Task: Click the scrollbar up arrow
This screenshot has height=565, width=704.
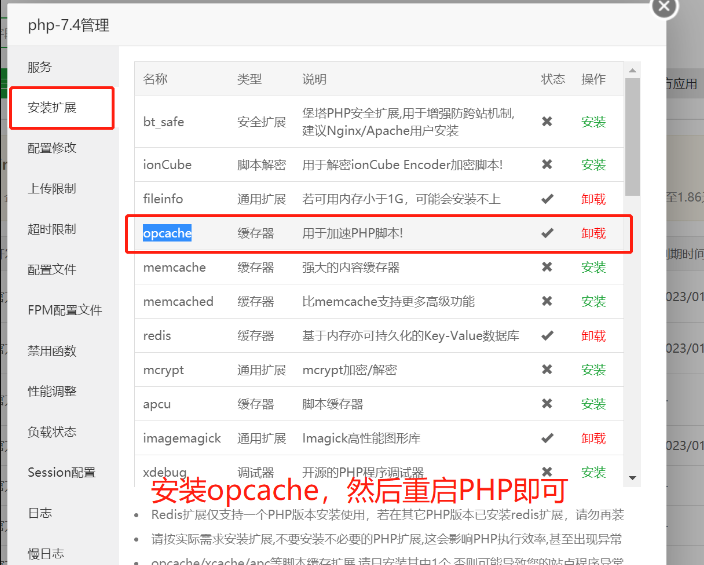Action: coord(633,70)
